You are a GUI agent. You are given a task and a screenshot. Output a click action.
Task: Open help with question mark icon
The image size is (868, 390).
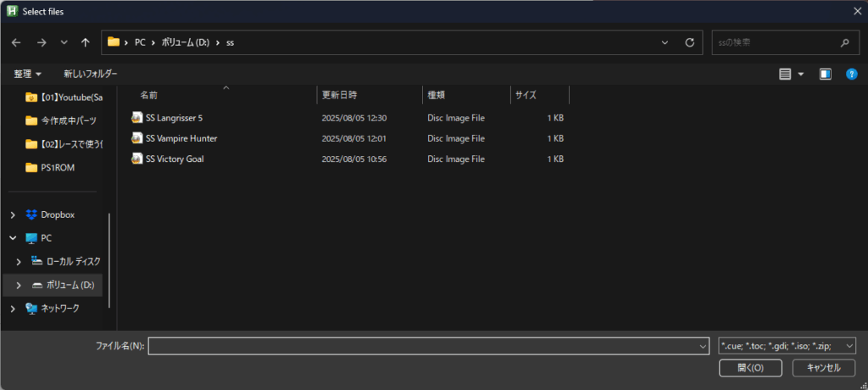852,75
